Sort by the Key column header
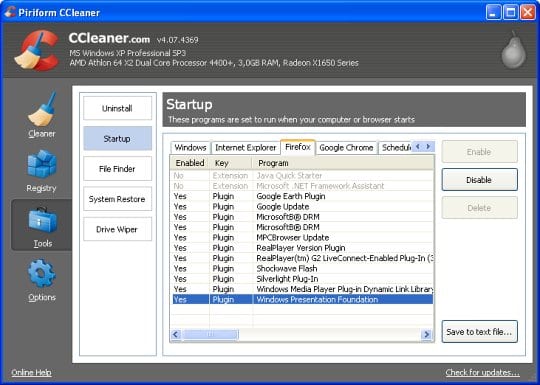Screen dimensions: 540x385 tap(231, 163)
